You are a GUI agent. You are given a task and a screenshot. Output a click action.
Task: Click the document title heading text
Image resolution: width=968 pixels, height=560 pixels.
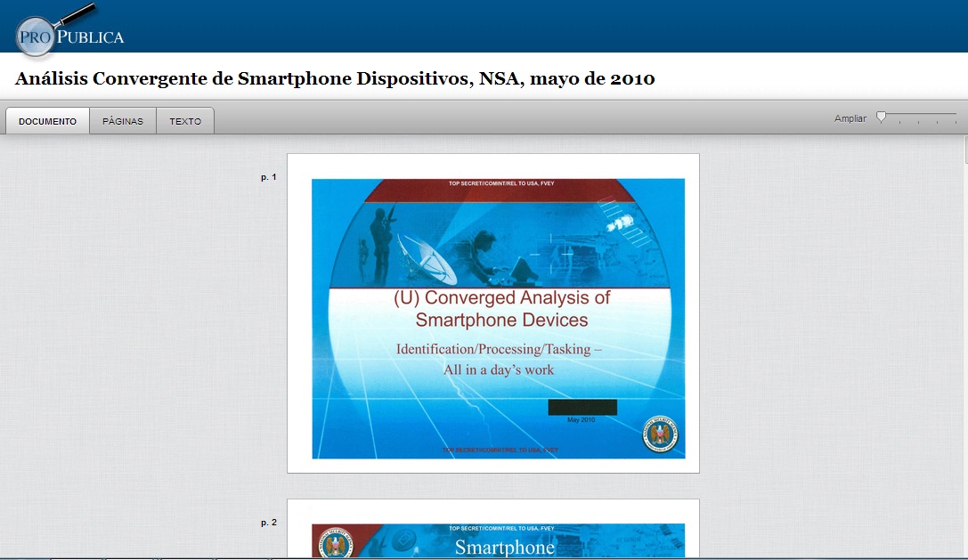tap(335, 79)
